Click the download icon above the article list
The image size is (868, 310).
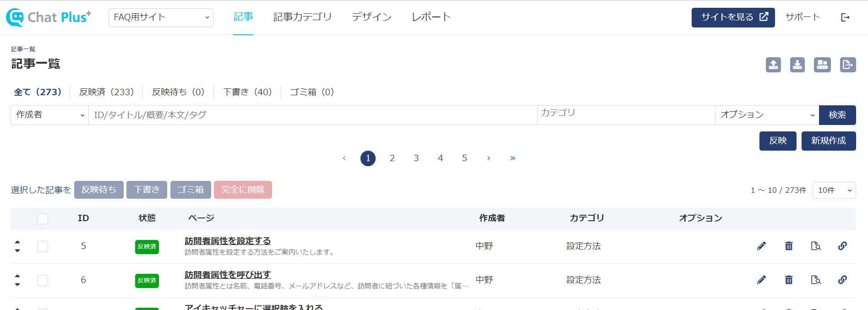797,65
